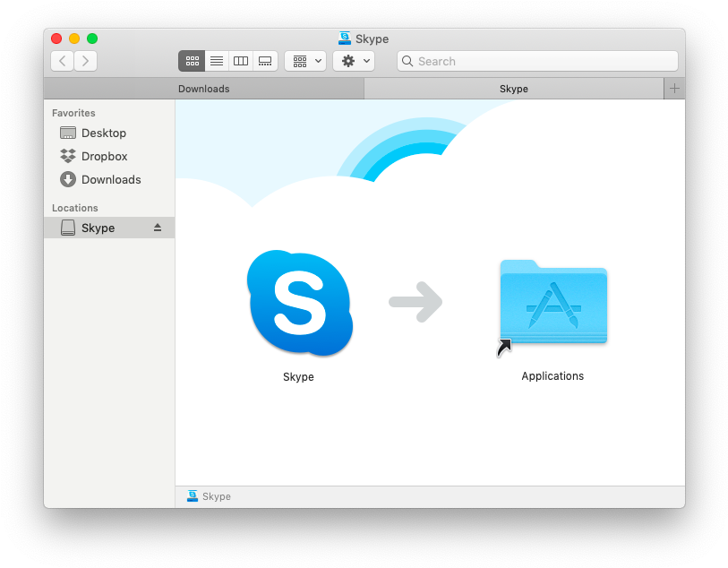Image resolution: width=728 pixels, height=568 pixels.
Task: Minimize the Finder window
Action: [74, 39]
